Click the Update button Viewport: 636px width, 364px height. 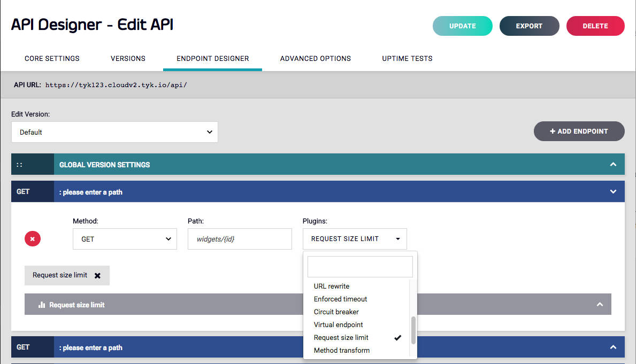pyautogui.click(x=462, y=26)
